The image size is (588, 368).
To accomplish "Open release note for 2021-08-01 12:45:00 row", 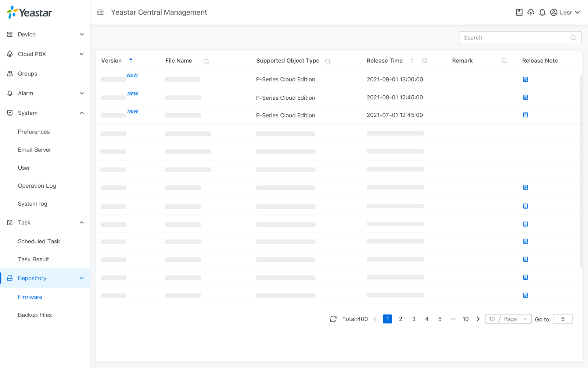I will (x=526, y=98).
